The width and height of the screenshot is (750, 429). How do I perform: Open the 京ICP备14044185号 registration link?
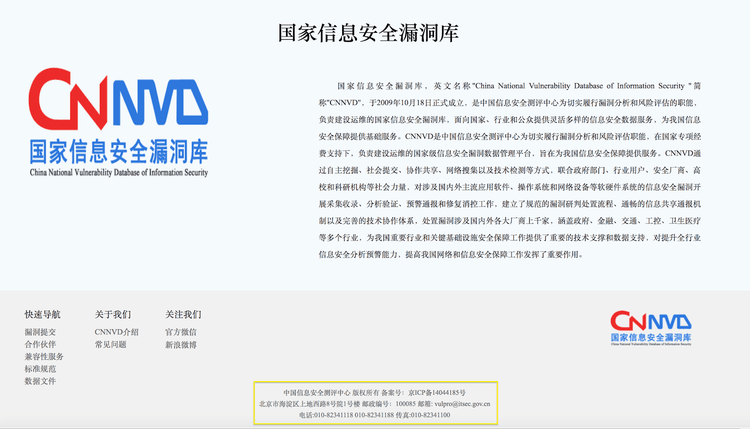[x=437, y=392]
